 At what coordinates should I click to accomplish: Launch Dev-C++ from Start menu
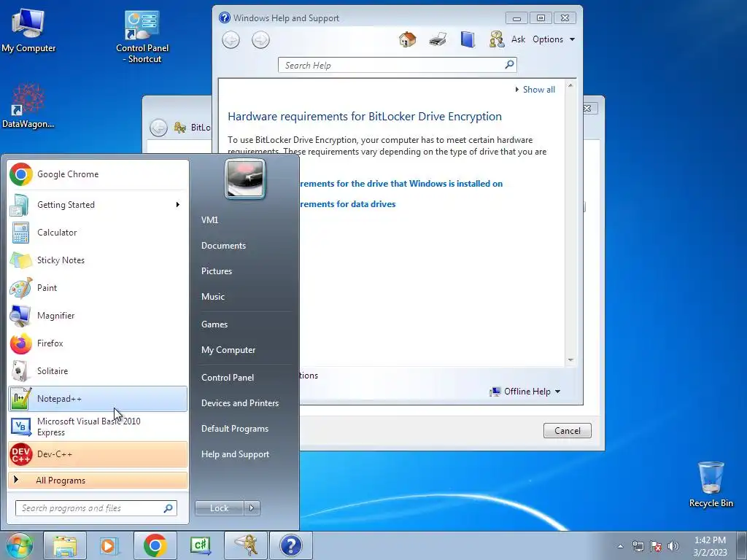click(x=98, y=454)
